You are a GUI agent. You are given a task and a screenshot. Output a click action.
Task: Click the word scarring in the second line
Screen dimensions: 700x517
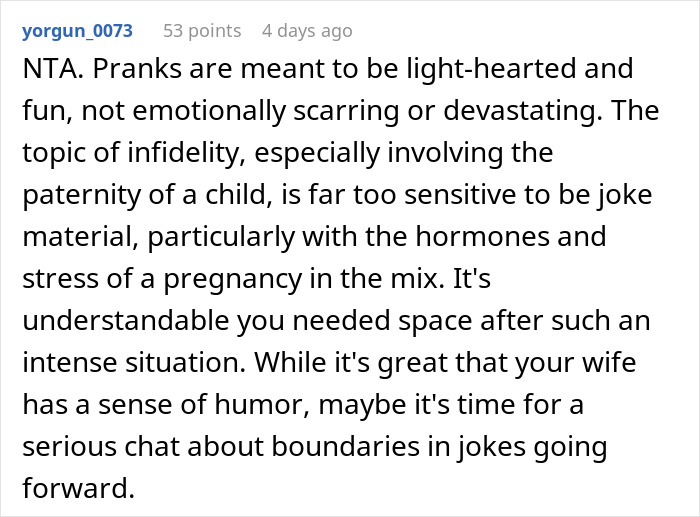[x=346, y=111]
